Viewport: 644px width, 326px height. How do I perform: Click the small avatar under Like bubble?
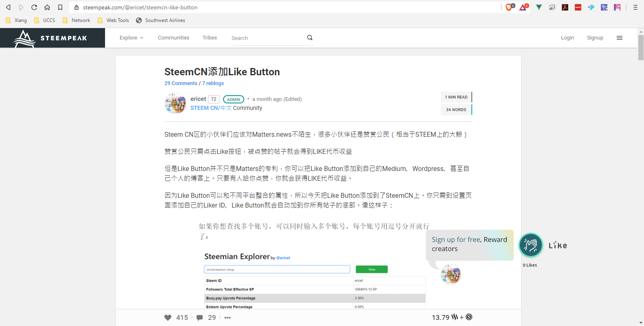tap(451, 274)
